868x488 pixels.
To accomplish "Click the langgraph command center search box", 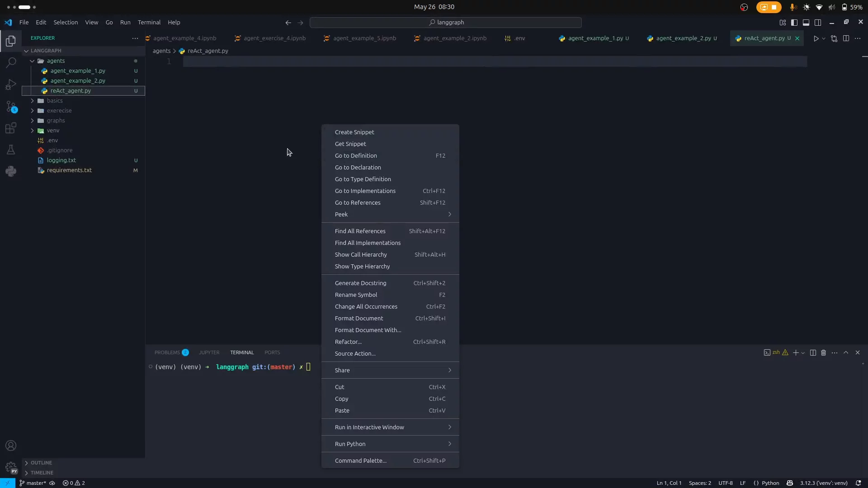I will (445, 23).
